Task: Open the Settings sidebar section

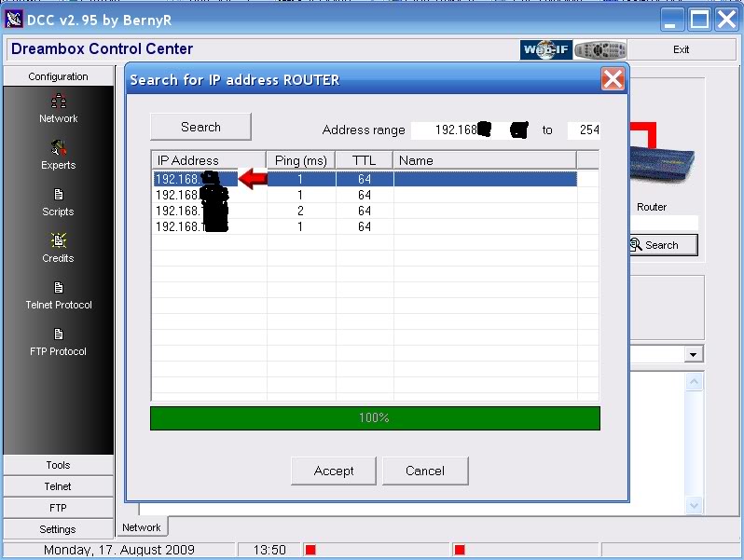Action: (59, 529)
